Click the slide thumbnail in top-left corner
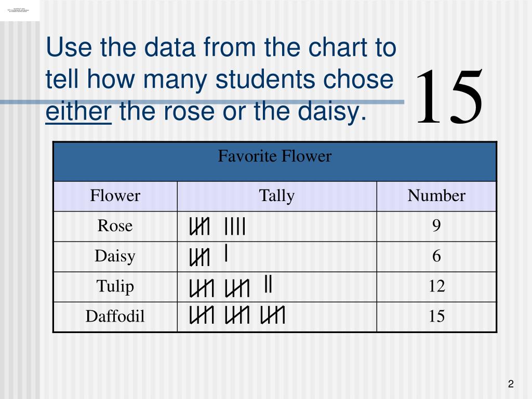This screenshot has width=532, height=399. [x=19, y=10]
